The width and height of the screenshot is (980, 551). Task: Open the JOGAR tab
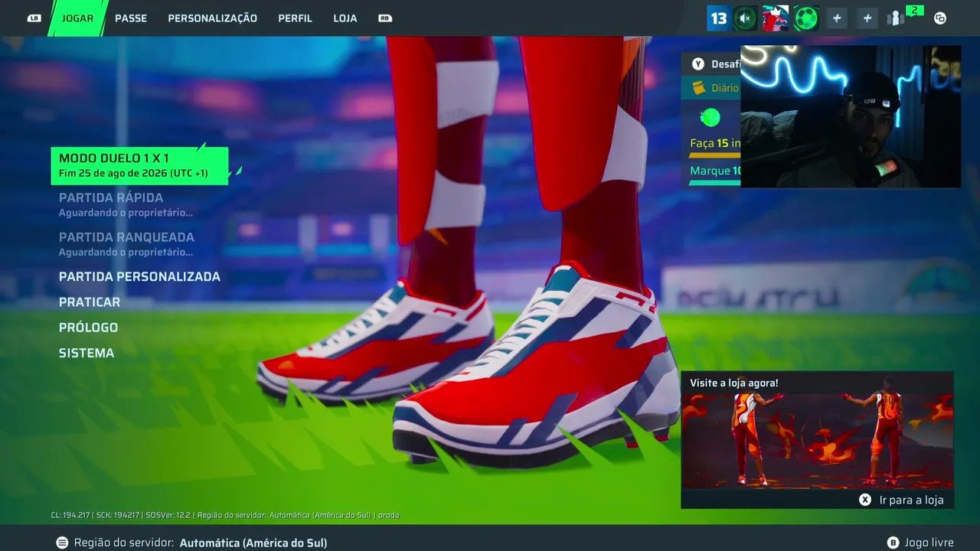[77, 18]
